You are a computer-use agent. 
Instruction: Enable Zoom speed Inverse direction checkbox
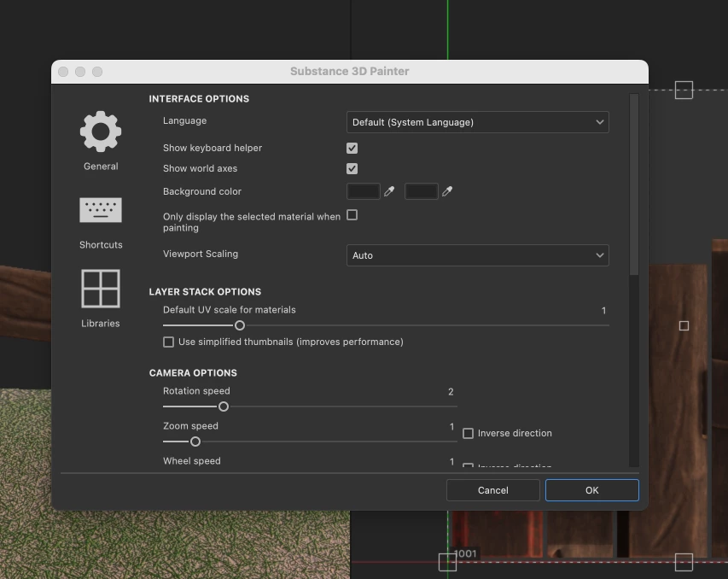coord(468,433)
